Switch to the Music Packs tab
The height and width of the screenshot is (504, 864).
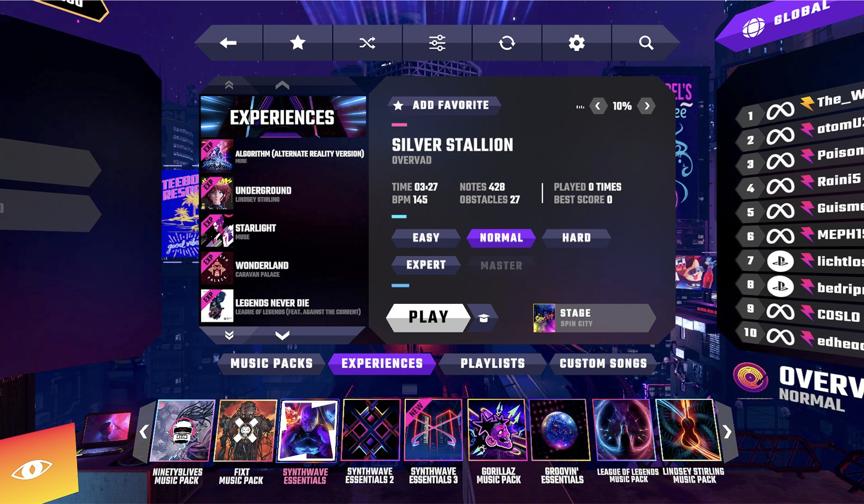(x=271, y=363)
